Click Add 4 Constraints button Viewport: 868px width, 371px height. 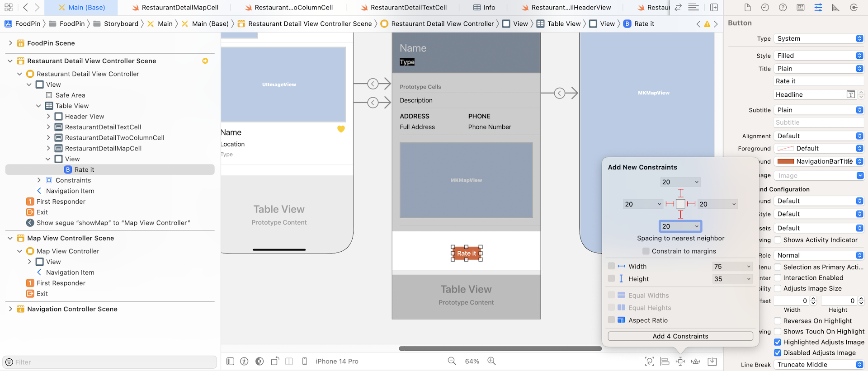(680, 336)
